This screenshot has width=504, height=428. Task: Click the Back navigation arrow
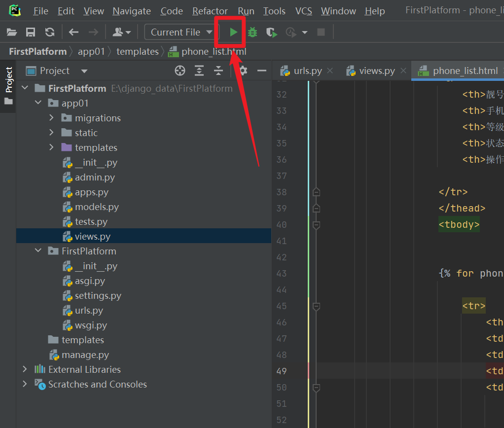[x=73, y=33]
